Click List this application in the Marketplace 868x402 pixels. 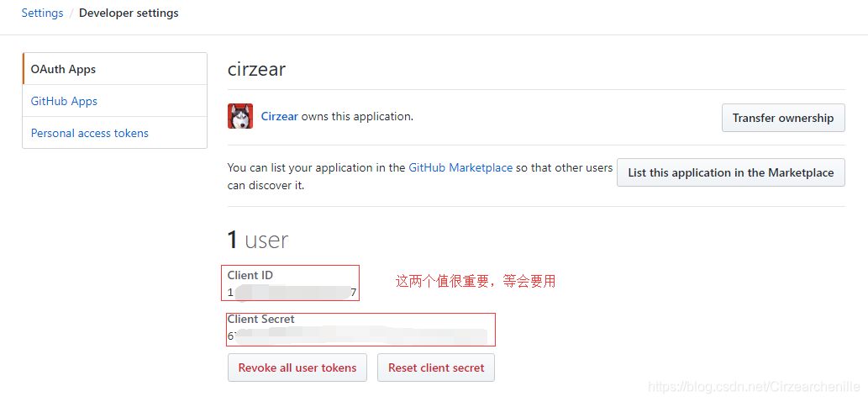(731, 172)
